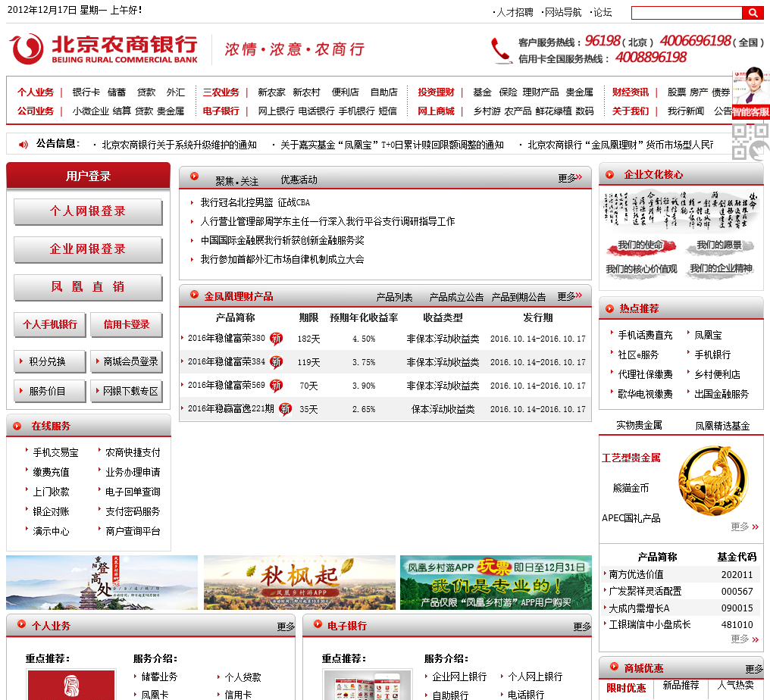770x700 pixels.
Task: Switch to 实物贵金属 tab
Action: (x=639, y=425)
